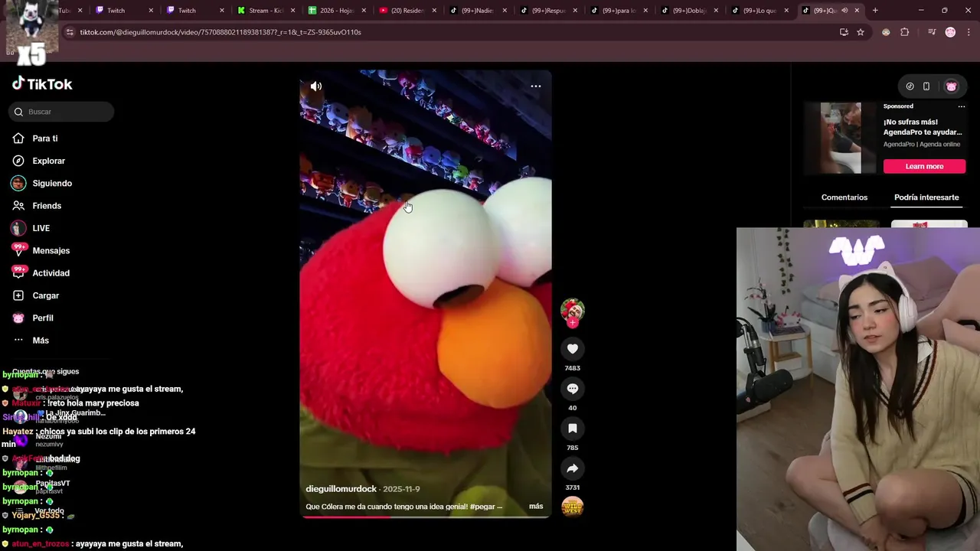Open the sponsored ad video thumbnail
This screenshot has height=551, width=980.
point(841,139)
